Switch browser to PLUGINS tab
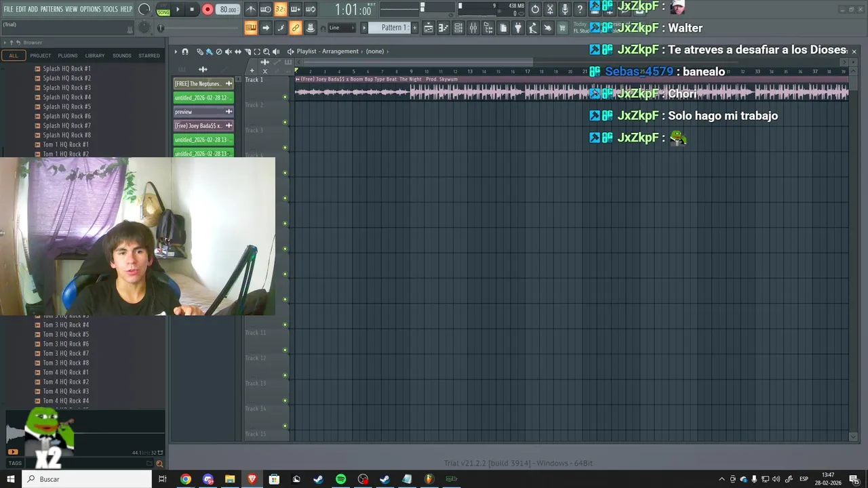Image resolution: width=868 pixels, height=488 pixels. click(67, 56)
